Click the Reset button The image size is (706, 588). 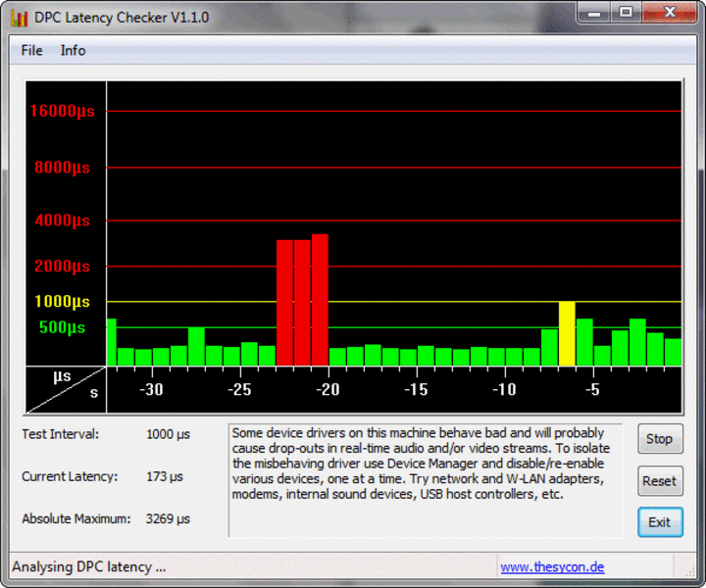pyautogui.click(x=660, y=481)
